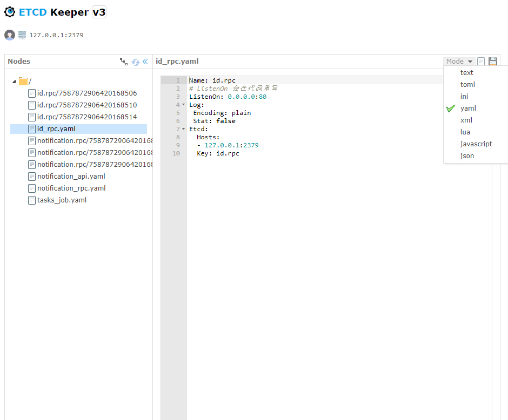
Task: Save the key with floppy disk icon
Action: (493, 61)
